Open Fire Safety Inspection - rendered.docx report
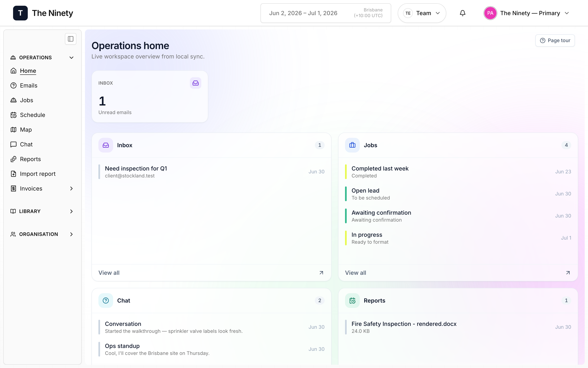Screen dimensions: 588x368 458,327
